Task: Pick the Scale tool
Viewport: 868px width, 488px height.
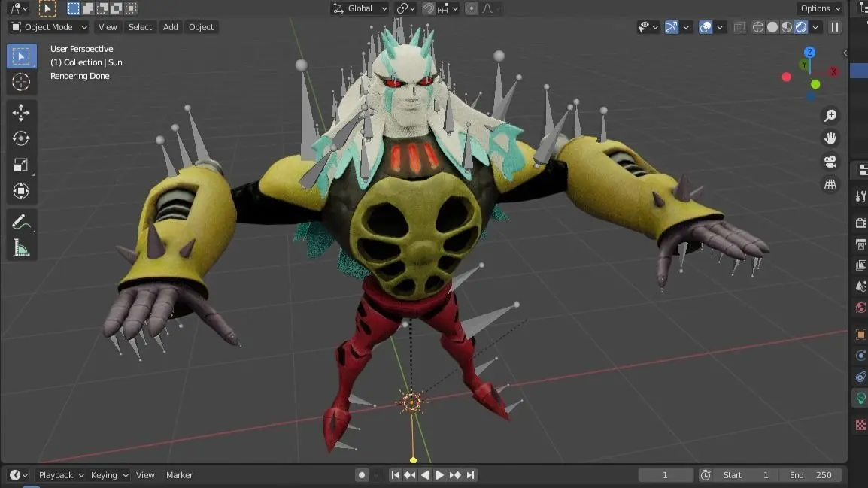Action: point(21,165)
